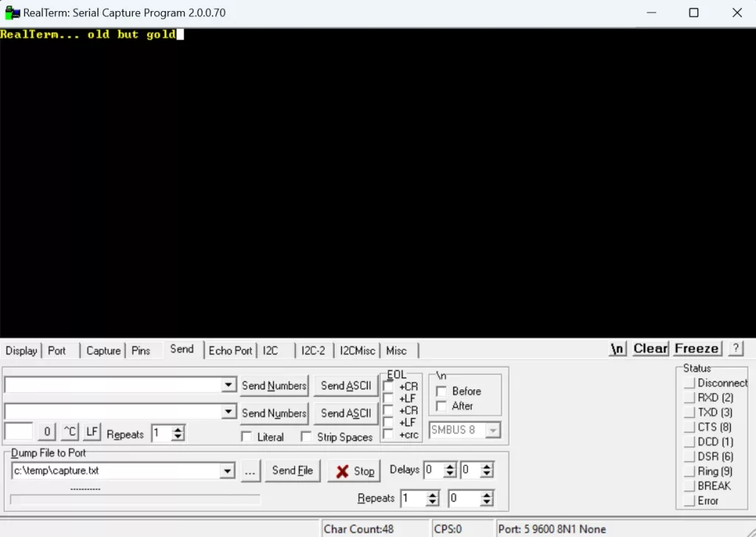
Task: Toggle the Strip Spaces checkbox
Action: click(306, 437)
